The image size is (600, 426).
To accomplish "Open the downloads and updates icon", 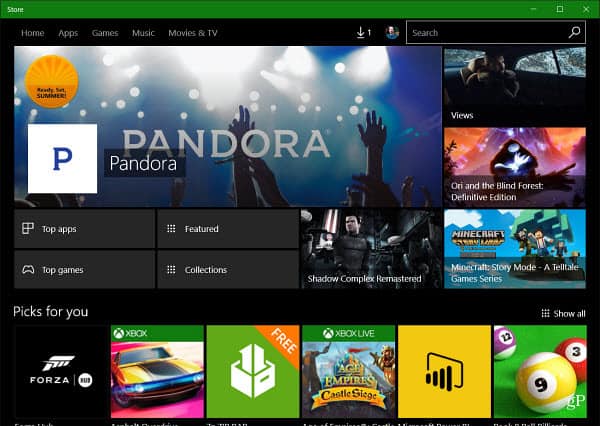I will [363, 33].
